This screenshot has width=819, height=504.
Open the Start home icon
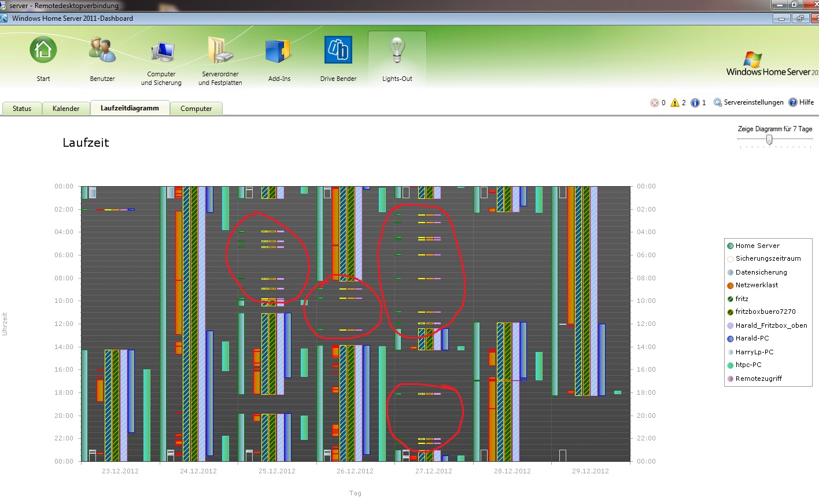tap(43, 51)
